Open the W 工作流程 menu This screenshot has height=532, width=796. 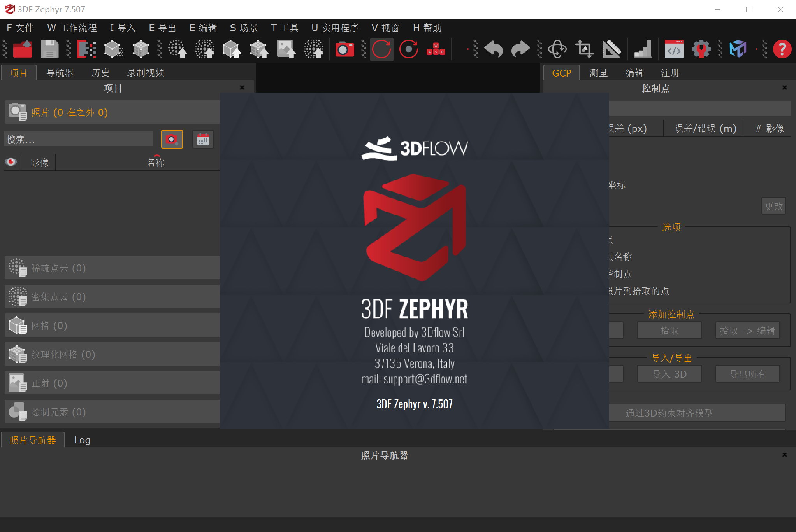[x=72, y=28]
